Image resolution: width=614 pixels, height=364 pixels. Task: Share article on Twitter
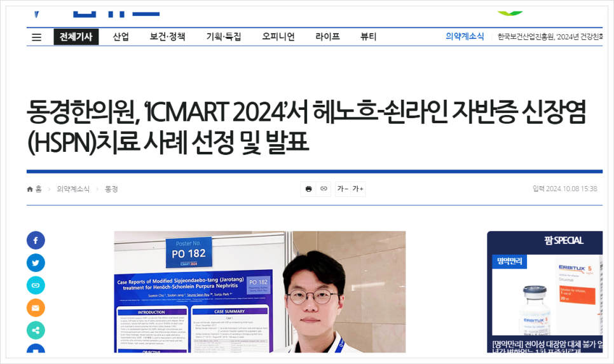pyautogui.click(x=36, y=263)
